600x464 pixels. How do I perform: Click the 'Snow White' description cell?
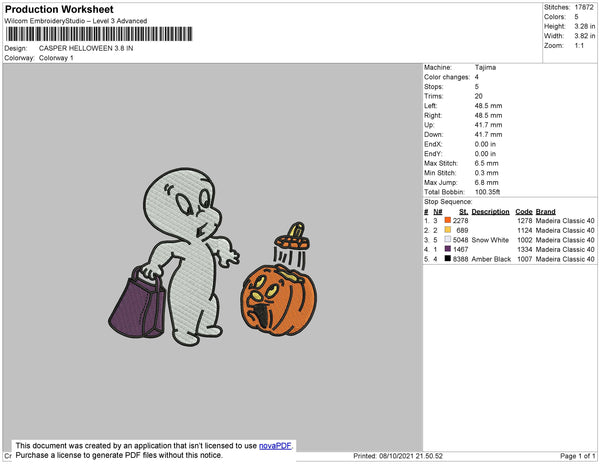click(x=490, y=240)
